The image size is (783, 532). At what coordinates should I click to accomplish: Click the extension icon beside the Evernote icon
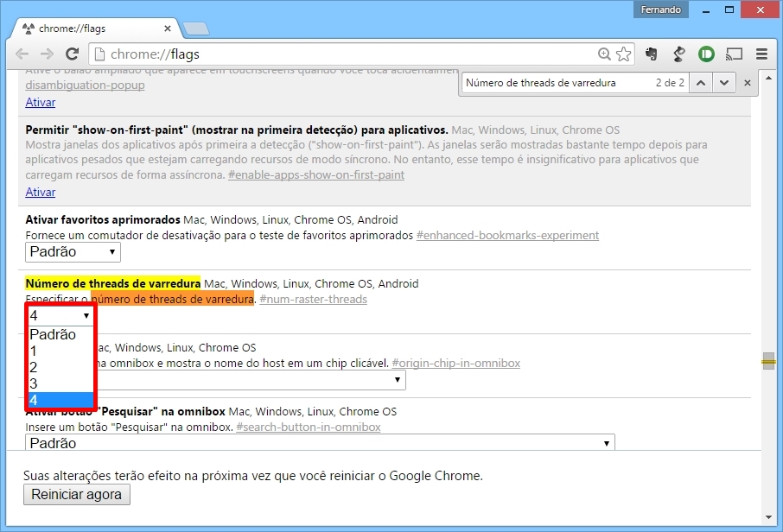tap(678, 54)
